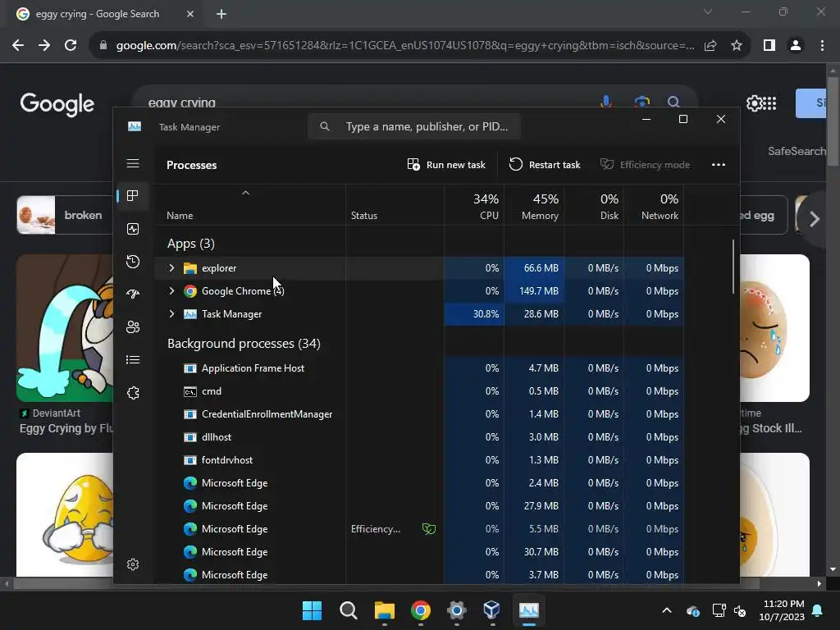The width and height of the screenshot is (840, 630).
Task: Show hidden system tray icons
Action: pyautogui.click(x=667, y=610)
